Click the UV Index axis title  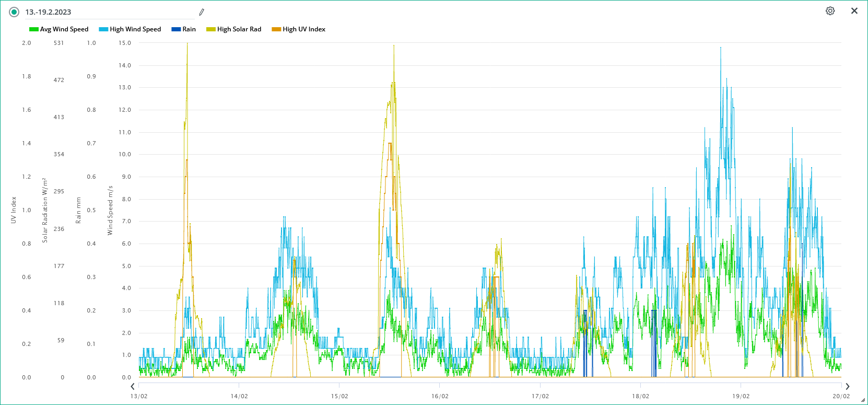[x=14, y=210]
